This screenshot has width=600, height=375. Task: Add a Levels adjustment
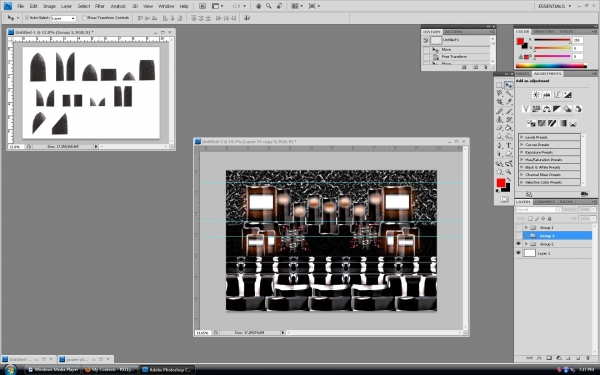pyautogui.click(x=547, y=95)
